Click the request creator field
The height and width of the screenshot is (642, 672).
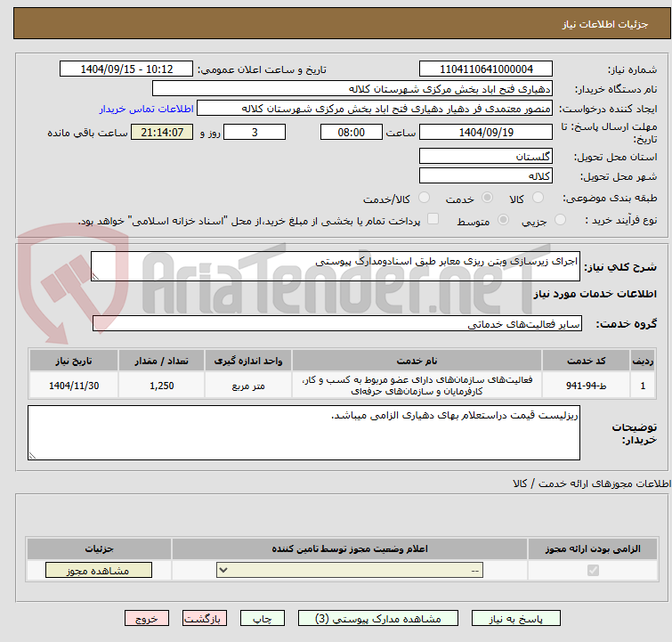[375, 109]
